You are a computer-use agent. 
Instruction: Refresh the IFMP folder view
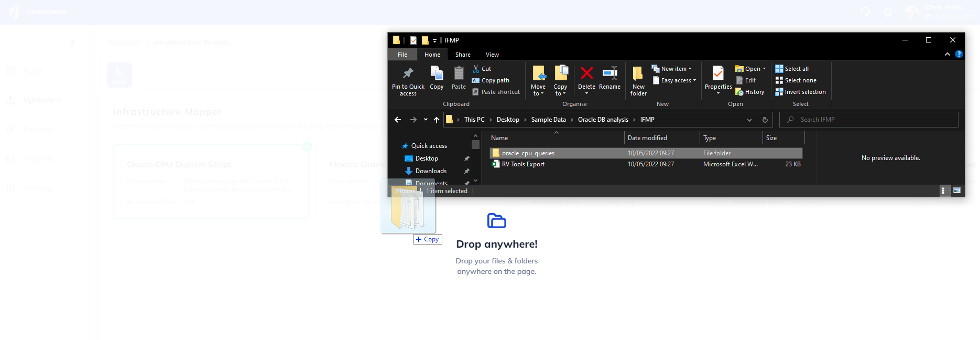tap(765, 120)
